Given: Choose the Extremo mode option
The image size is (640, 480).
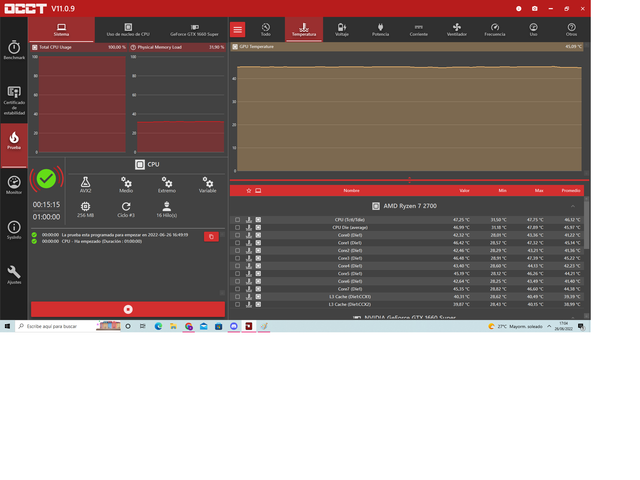Looking at the screenshot, I should (x=167, y=184).
